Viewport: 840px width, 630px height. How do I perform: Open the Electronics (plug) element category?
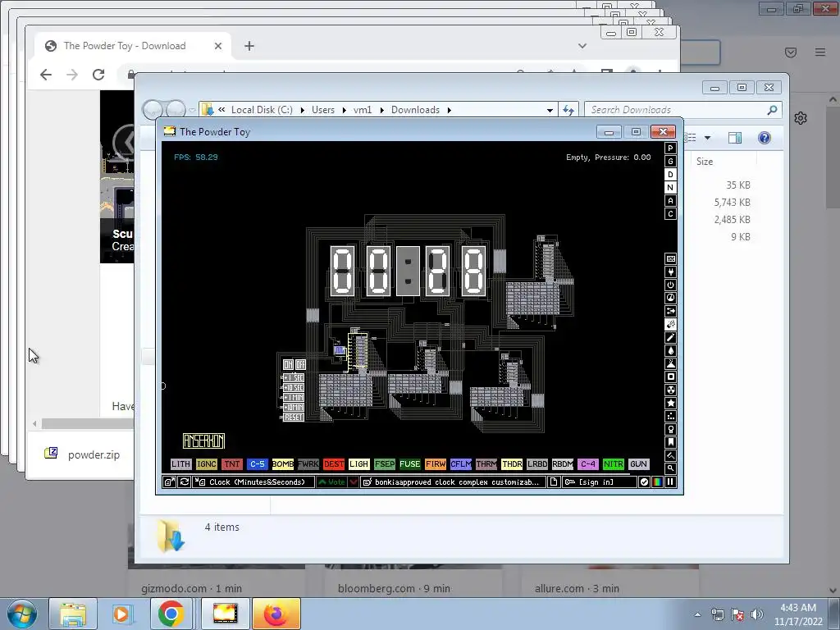click(670, 272)
